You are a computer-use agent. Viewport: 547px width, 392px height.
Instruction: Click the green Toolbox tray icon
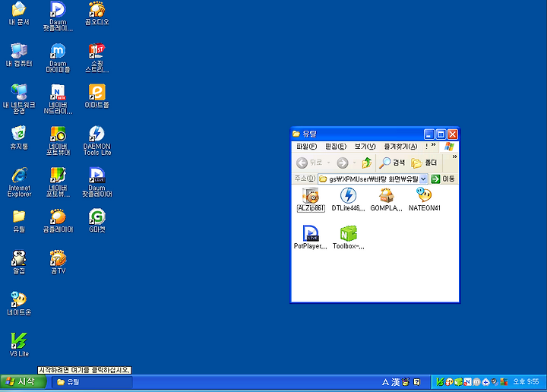pyautogui.click(x=458, y=382)
